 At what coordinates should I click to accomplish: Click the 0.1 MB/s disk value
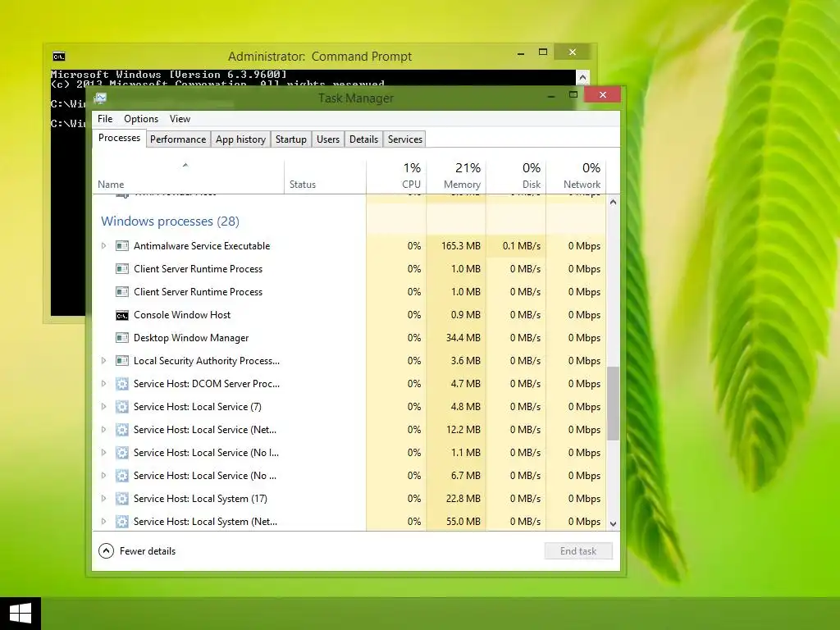pyautogui.click(x=521, y=246)
